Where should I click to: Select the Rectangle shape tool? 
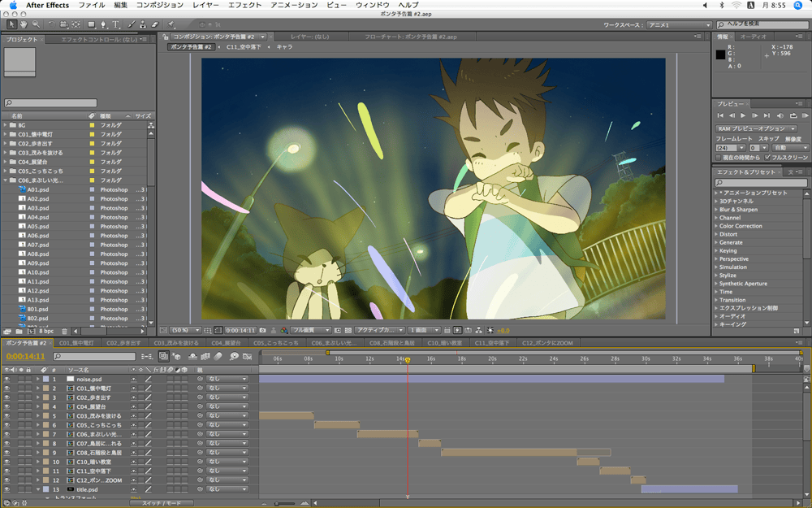click(x=92, y=24)
